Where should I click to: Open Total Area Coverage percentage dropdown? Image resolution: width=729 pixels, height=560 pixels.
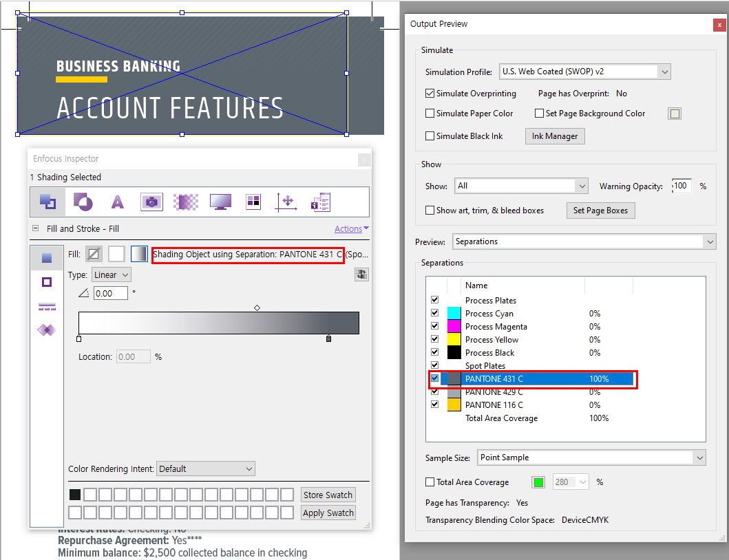(x=571, y=482)
